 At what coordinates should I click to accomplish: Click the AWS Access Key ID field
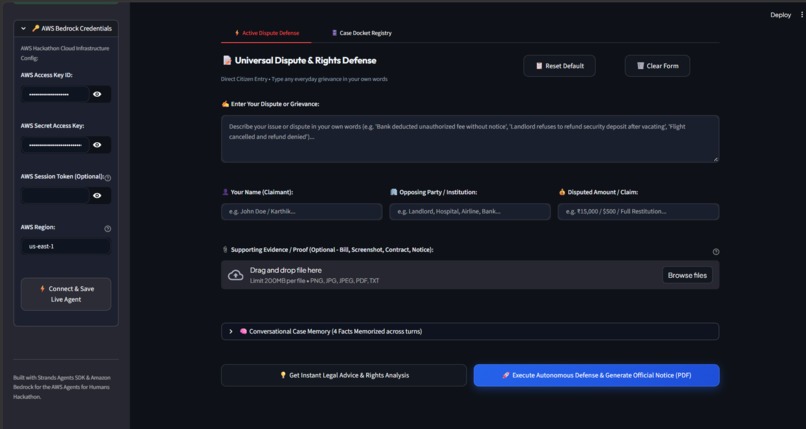tap(55, 95)
